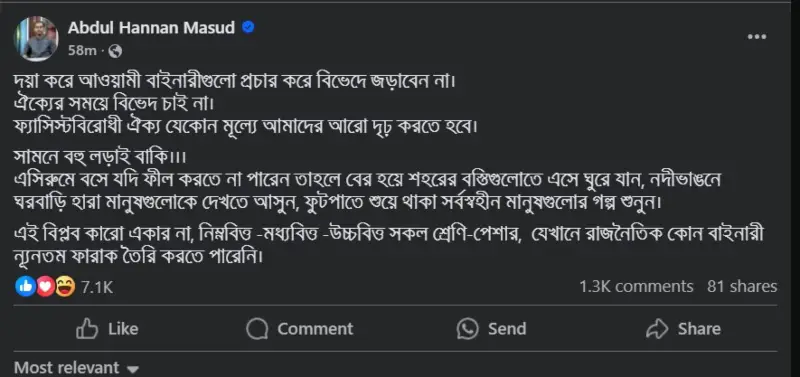Image resolution: width=800 pixels, height=377 pixels.
Task: Open the three-dot post options menu
Action: click(x=757, y=37)
